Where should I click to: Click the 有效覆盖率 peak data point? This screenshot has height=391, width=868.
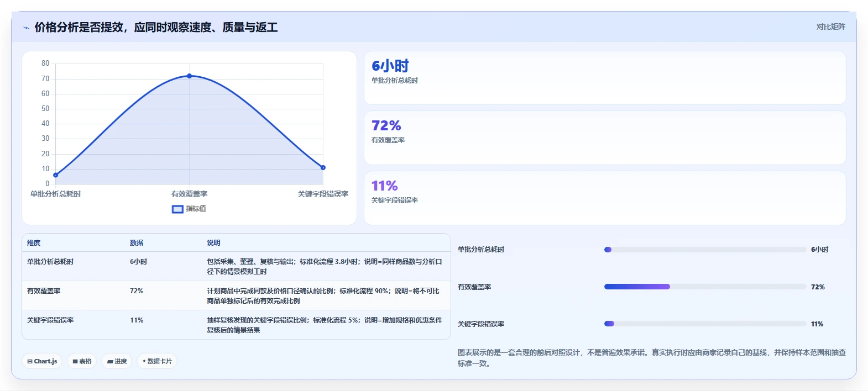click(189, 76)
